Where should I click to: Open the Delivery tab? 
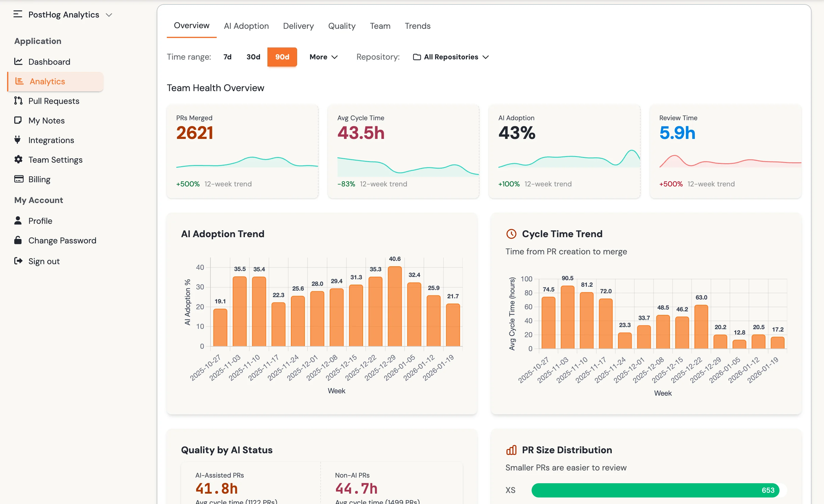pyautogui.click(x=298, y=26)
